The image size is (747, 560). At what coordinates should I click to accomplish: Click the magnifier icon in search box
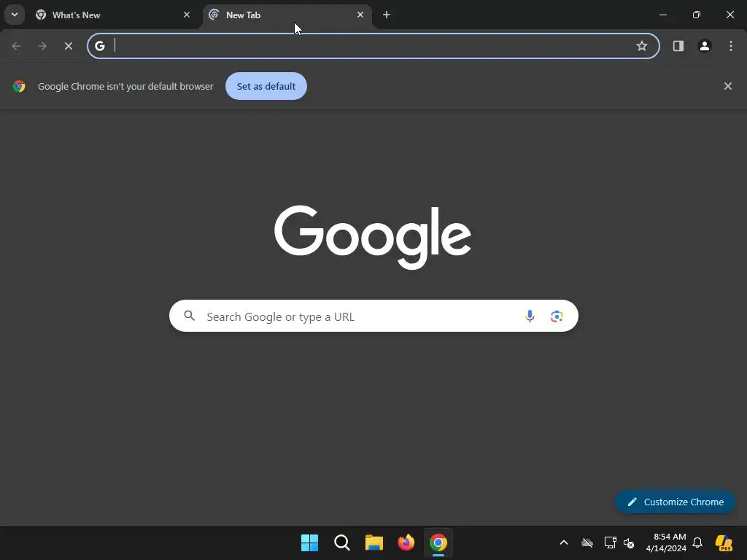(x=190, y=316)
